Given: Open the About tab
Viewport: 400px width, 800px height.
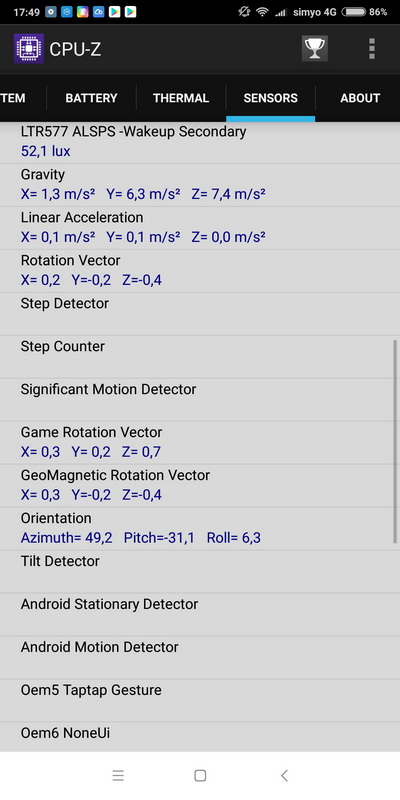Looking at the screenshot, I should (x=358, y=98).
